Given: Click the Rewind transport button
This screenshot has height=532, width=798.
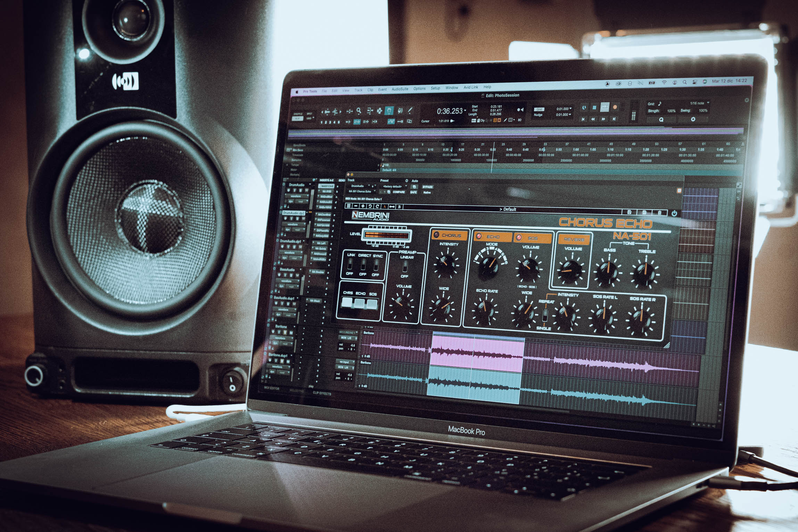Looking at the screenshot, I should 593,119.
